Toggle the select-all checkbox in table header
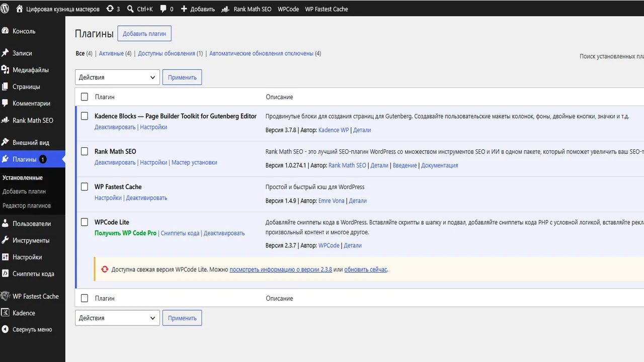This screenshot has width=644, height=362. [85, 97]
